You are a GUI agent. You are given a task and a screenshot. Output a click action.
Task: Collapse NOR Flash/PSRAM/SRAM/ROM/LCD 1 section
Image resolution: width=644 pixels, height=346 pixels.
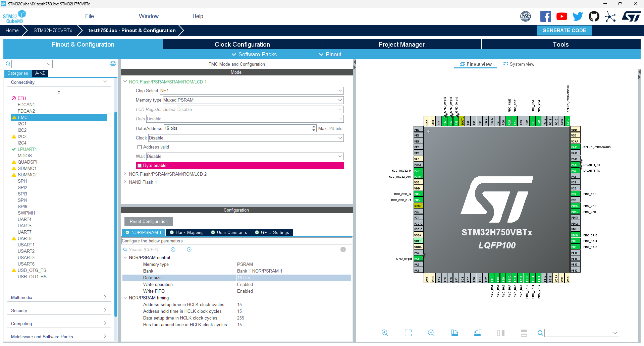pos(125,81)
